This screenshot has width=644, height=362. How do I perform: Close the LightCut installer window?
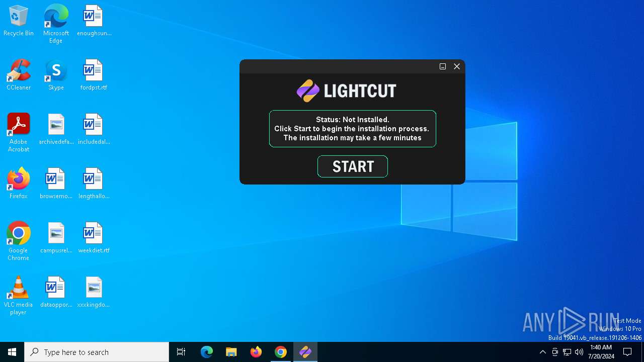coord(457,66)
